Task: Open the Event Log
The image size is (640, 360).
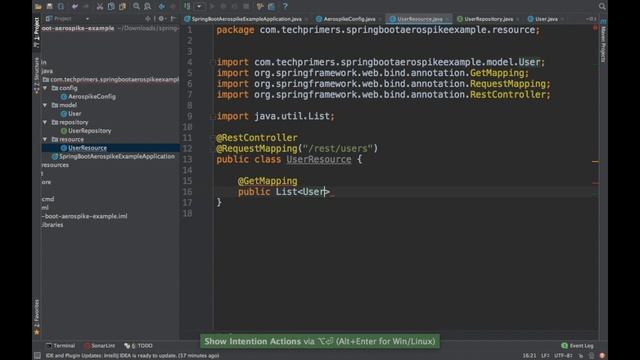Action: click(578, 346)
